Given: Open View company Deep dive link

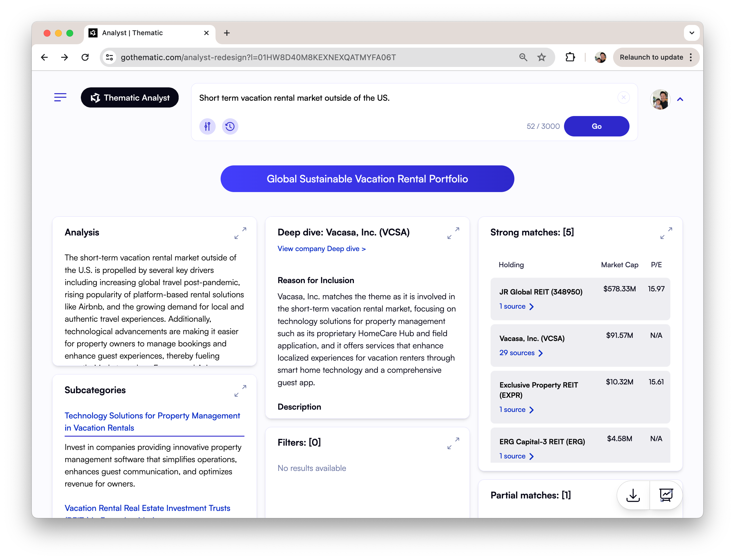Looking at the screenshot, I should (321, 249).
